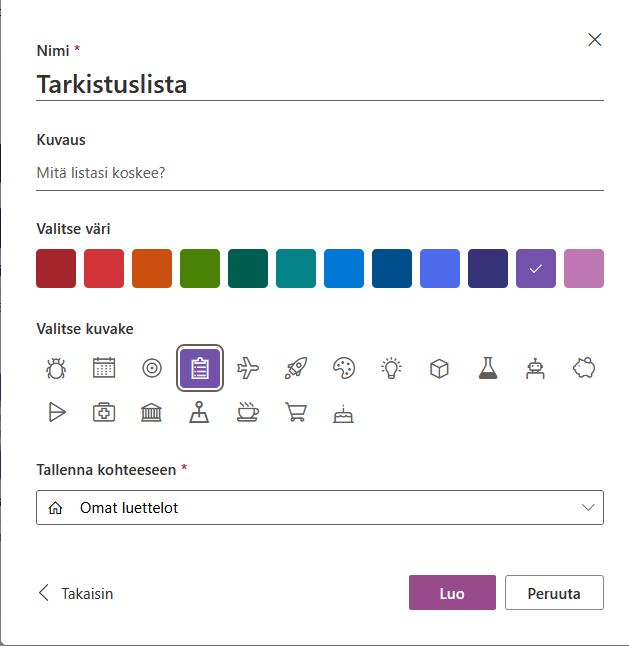Image resolution: width=629 pixels, height=646 pixels.
Task: Select the robot icon
Action: [x=535, y=369]
